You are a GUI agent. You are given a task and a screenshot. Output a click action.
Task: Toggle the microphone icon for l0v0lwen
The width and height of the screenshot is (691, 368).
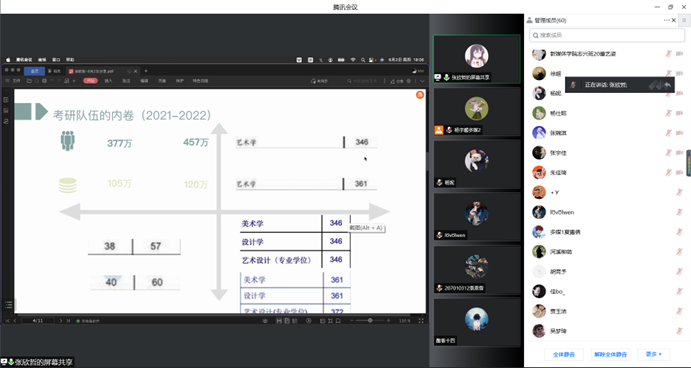679,212
